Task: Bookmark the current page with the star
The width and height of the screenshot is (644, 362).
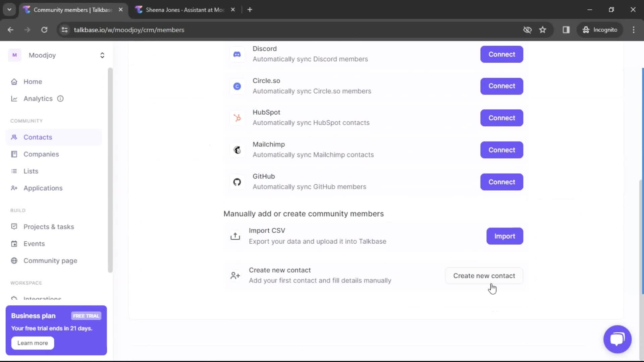Action: tap(543, 30)
